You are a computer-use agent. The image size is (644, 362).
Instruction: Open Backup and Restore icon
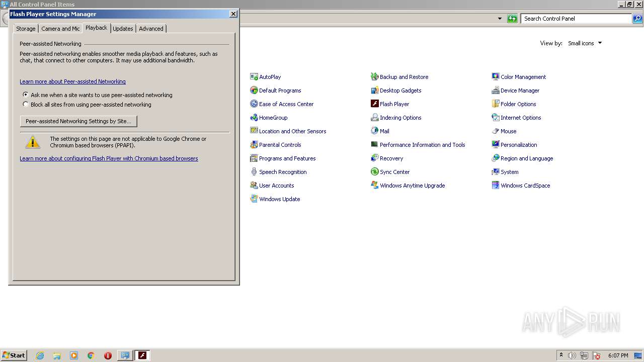(x=399, y=77)
